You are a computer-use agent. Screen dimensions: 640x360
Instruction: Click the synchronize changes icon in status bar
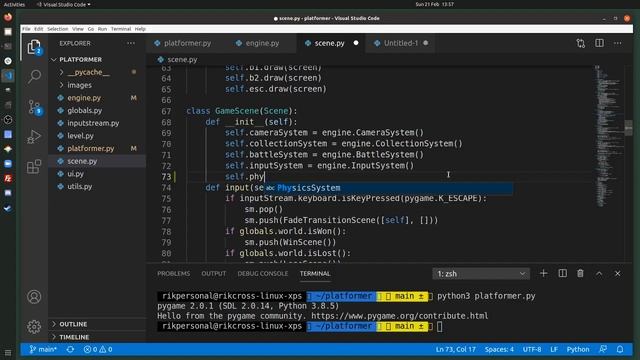(70, 349)
